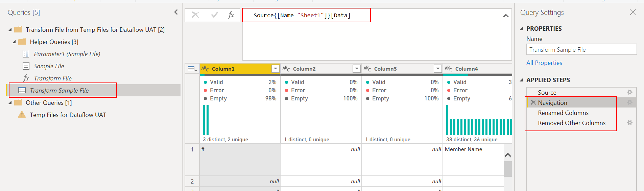Screen dimensions: 644x191
Task: Open Removed Other Columns step gear
Action: [x=629, y=123]
